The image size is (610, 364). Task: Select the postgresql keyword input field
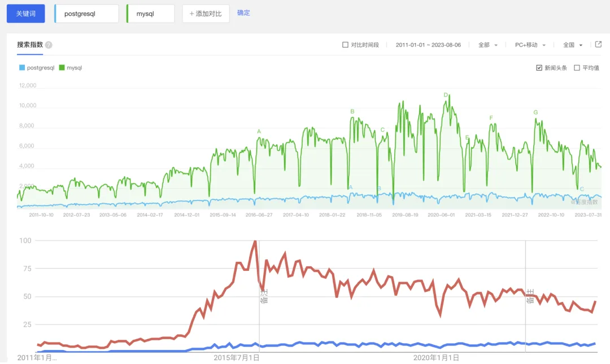[x=87, y=14]
